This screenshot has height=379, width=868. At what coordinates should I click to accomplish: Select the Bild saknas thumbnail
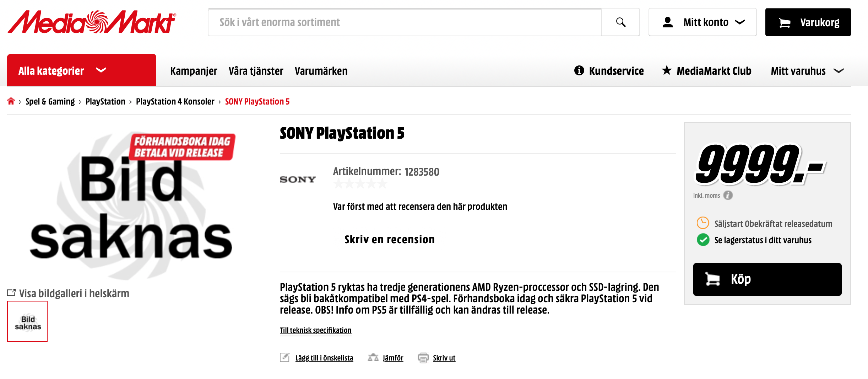(x=27, y=321)
